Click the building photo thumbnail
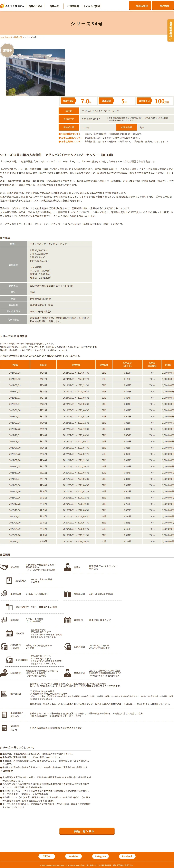Viewport: 174px width, 868px height. pos(35,72)
